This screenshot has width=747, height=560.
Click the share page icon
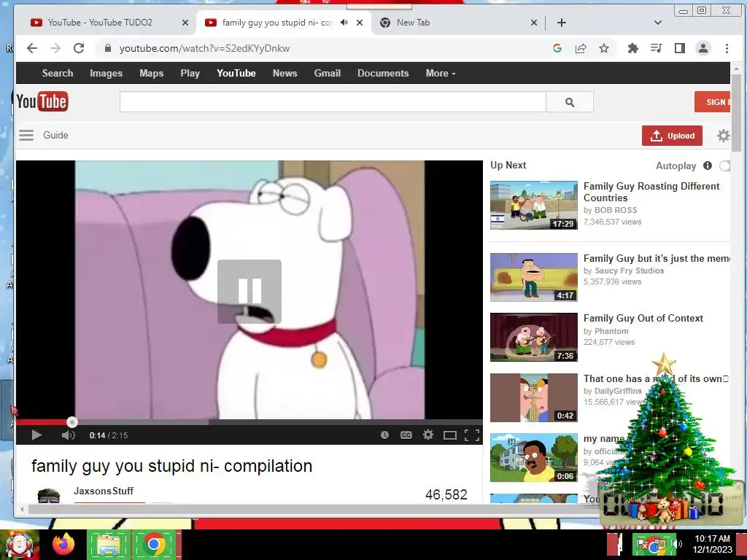(580, 48)
